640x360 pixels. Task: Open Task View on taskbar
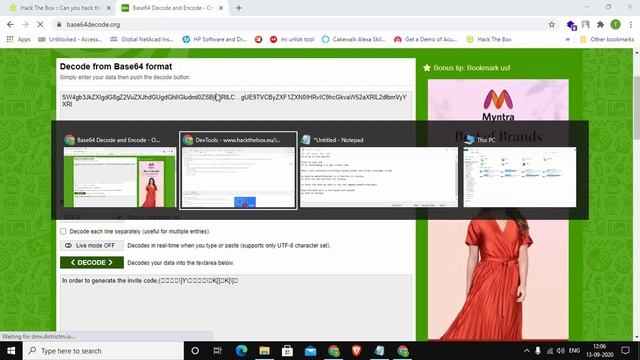pyautogui.click(x=218, y=351)
